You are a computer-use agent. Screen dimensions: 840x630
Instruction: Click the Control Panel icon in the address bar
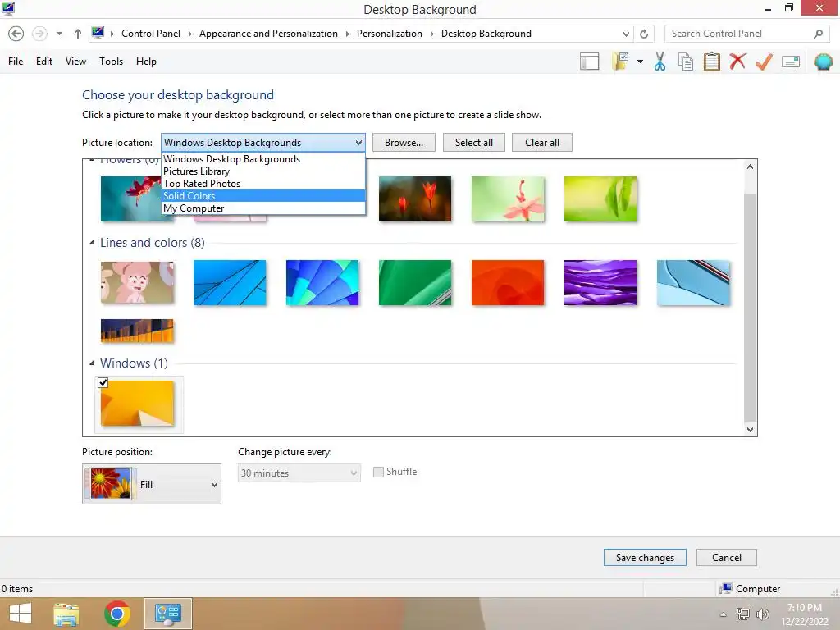tap(98, 33)
